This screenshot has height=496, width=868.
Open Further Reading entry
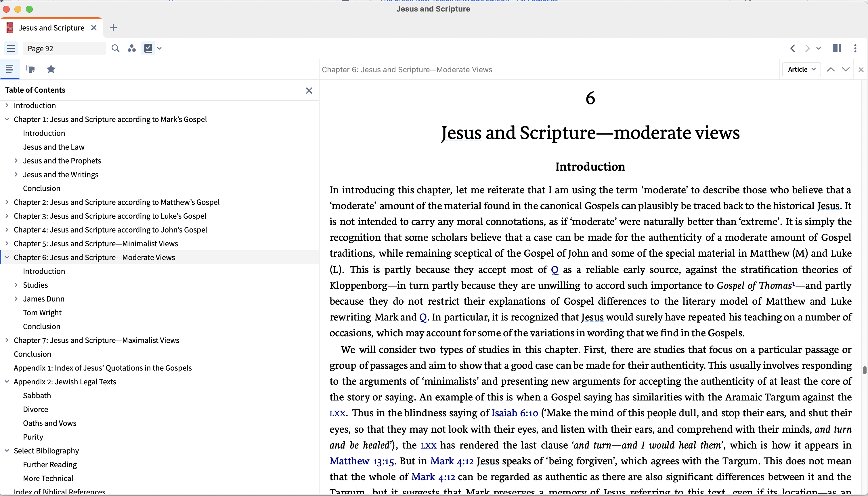coord(50,465)
